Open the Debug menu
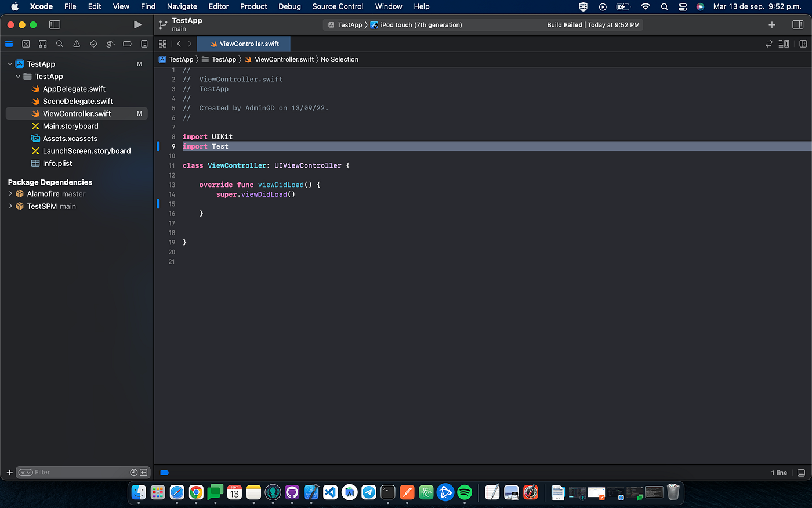 point(289,6)
